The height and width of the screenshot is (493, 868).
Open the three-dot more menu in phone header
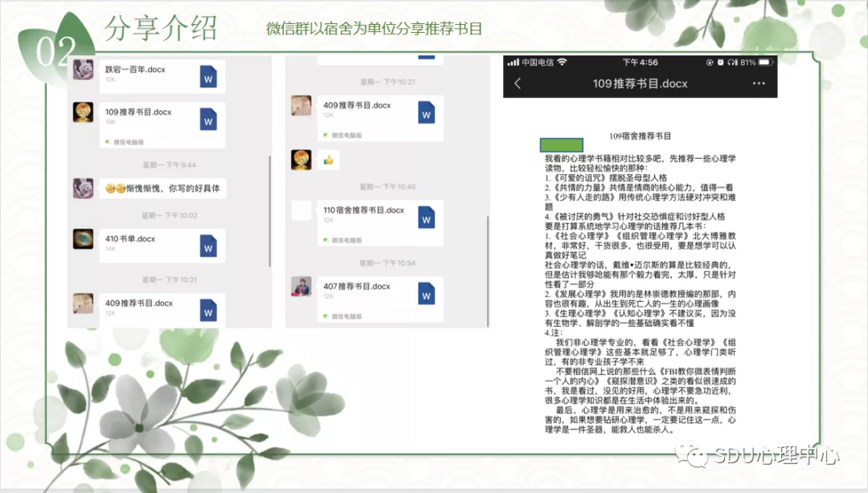759,84
